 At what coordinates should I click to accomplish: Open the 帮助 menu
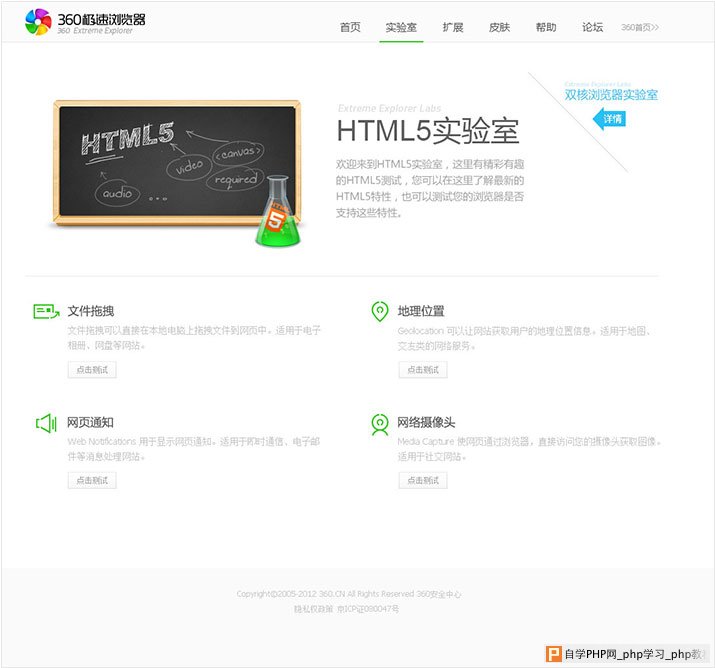(546, 27)
